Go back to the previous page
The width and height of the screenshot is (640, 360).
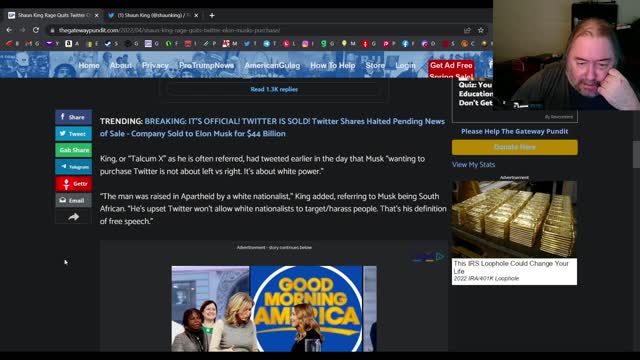[x=9, y=30]
